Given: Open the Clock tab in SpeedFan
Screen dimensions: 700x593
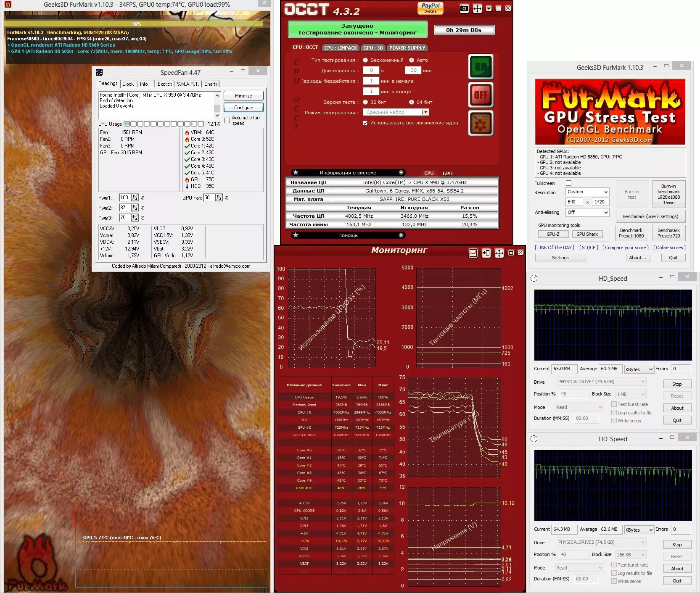Looking at the screenshot, I should (x=128, y=84).
